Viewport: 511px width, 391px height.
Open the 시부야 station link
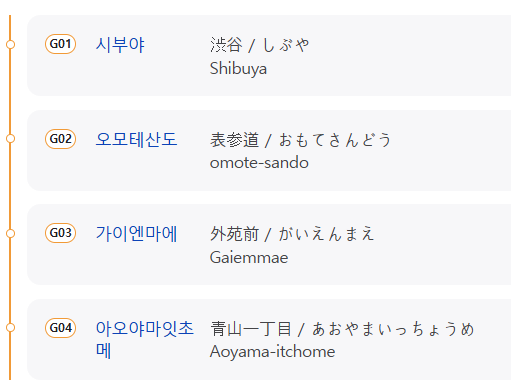coord(120,45)
